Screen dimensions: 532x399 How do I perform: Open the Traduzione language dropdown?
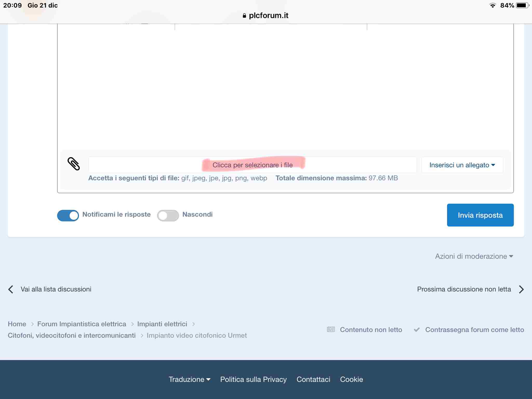pos(189,380)
